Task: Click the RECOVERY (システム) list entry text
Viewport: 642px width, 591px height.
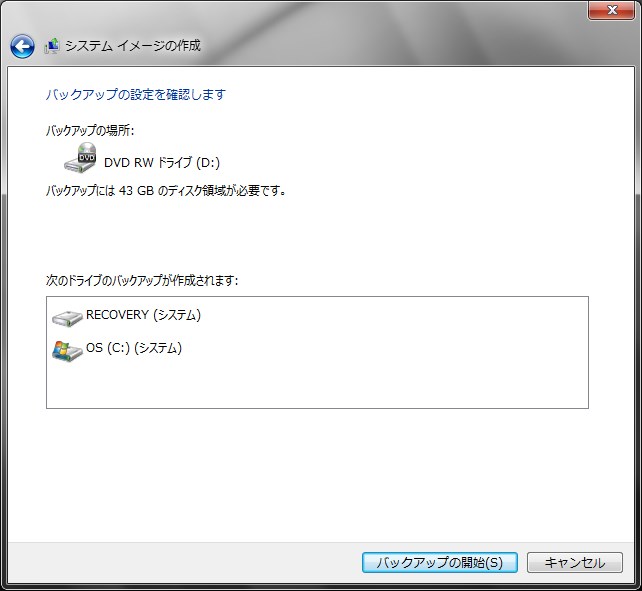Action: pyautogui.click(x=143, y=315)
